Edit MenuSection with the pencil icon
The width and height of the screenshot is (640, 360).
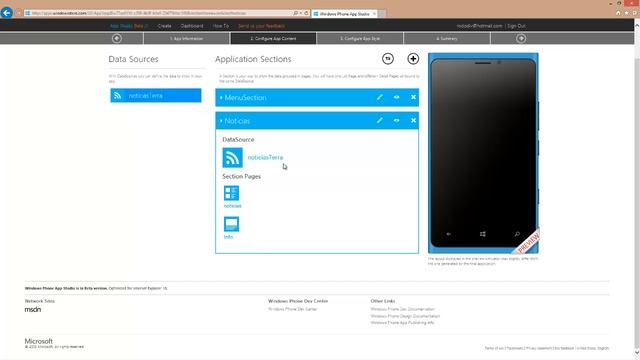coord(380,97)
